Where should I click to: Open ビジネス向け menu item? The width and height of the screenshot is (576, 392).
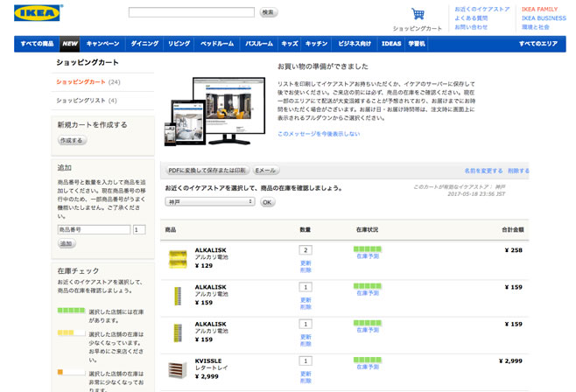point(355,44)
